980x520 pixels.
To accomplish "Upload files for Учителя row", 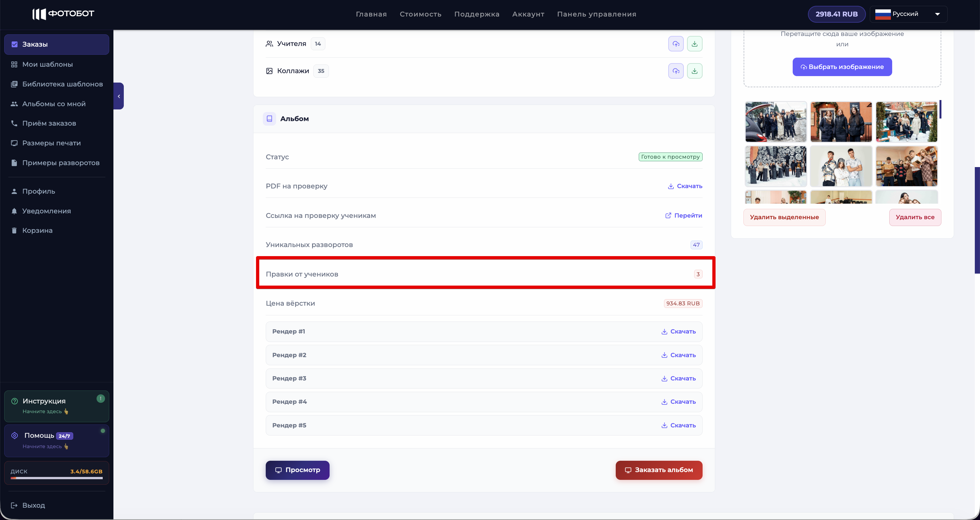I will pyautogui.click(x=676, y=44).
